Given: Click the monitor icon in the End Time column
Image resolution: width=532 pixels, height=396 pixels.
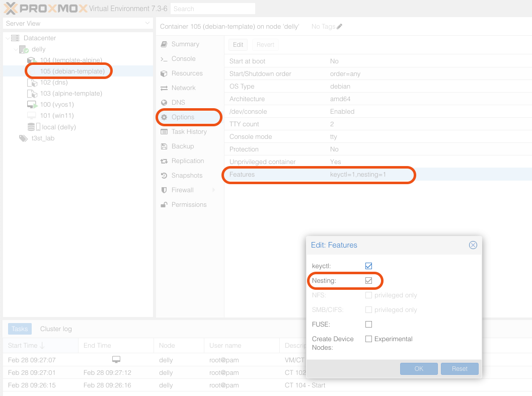Looking at the screenshot, I should point(116,359).
